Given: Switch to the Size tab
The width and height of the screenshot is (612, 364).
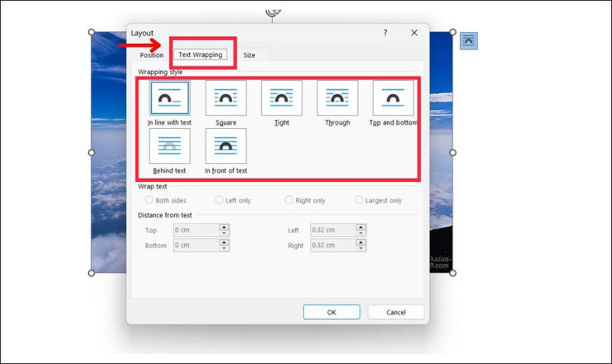Looking at the screenshot, I should tap(249, 55).
